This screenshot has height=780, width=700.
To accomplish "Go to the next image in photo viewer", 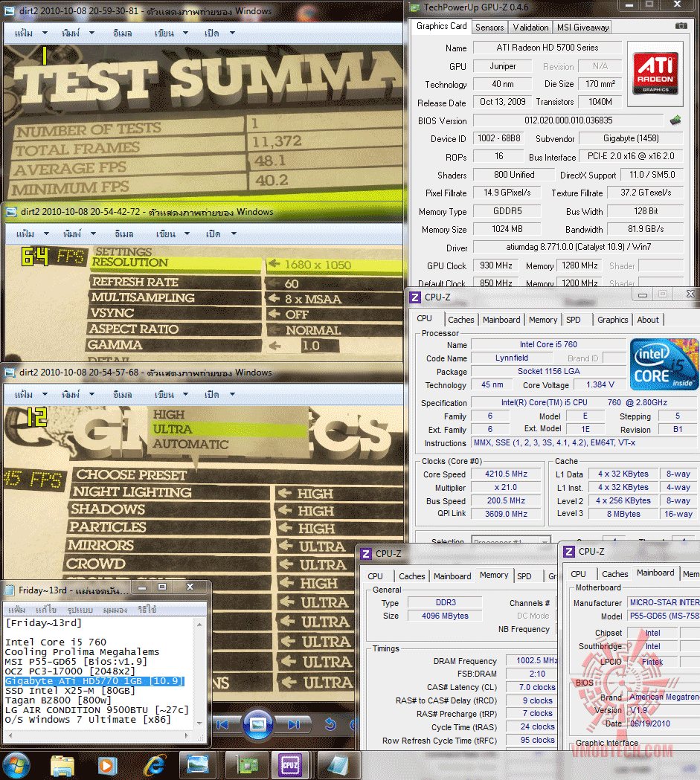I will pos(294,724).
